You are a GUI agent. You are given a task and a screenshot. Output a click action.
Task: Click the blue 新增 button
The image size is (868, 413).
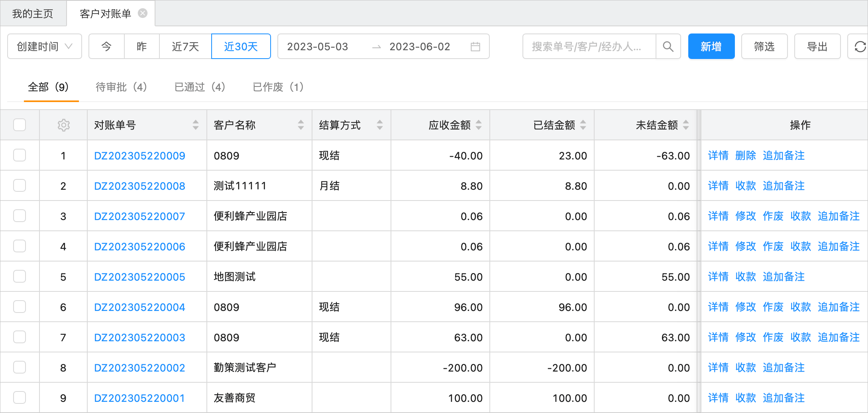(711, 47)
